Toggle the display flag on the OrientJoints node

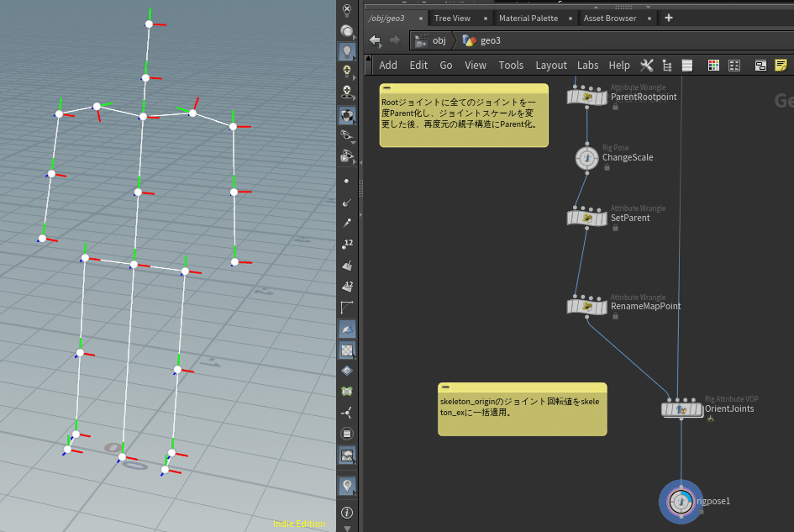701,410
